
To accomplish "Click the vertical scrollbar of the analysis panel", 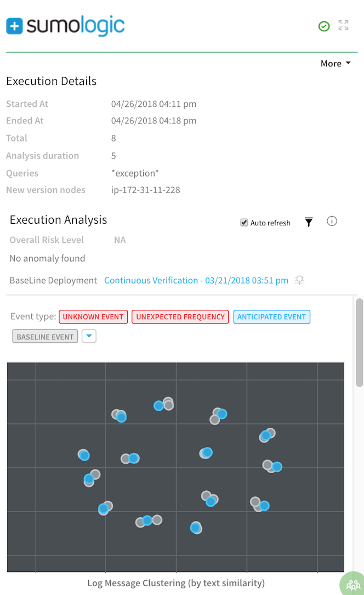I will click(x=360, y=342).
